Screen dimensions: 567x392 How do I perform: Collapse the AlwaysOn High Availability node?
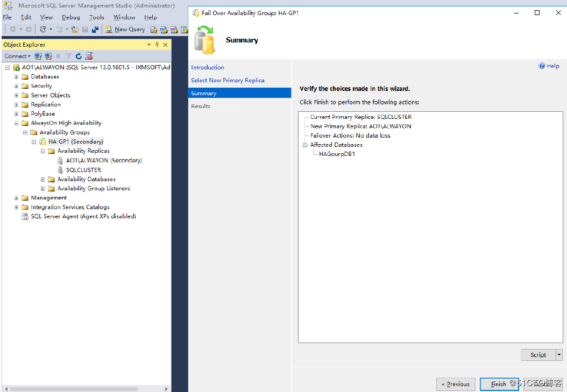click(16, 123)
